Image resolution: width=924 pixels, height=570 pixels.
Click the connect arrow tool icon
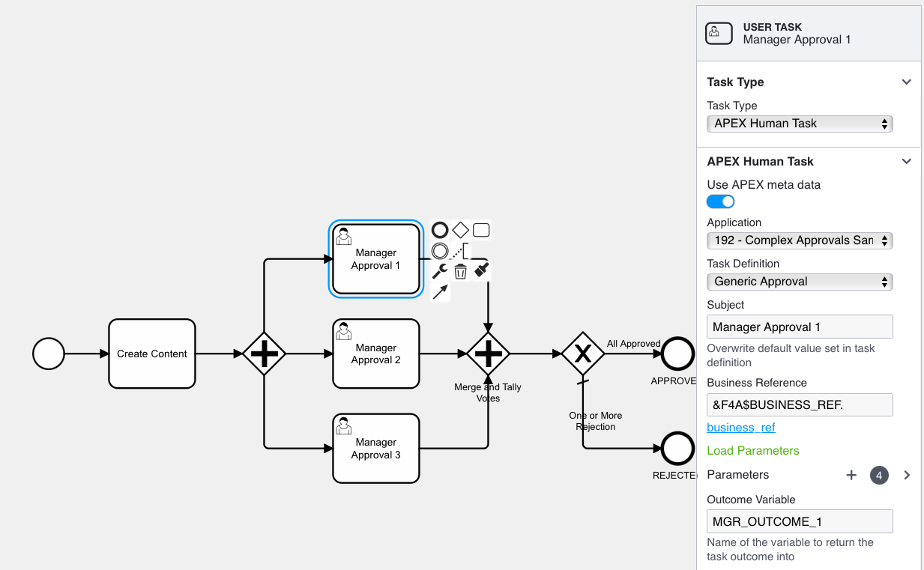(440, 292)
